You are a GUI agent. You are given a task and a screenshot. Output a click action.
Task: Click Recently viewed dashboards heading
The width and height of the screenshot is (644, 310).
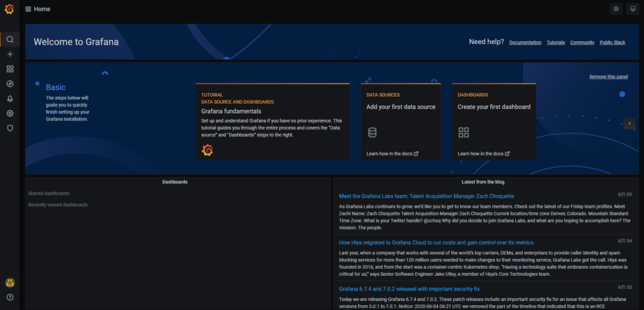(x=58, y=205)
